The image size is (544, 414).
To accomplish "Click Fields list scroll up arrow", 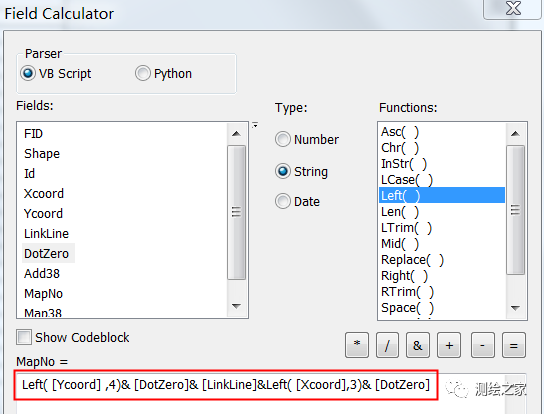I will [x=236, y=134].
